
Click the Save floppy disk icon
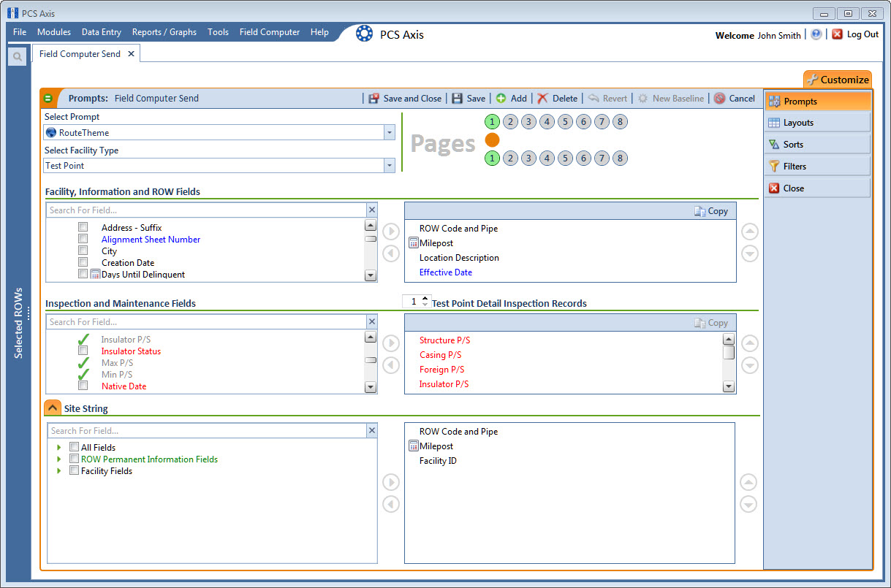click(x=457, y=99)
